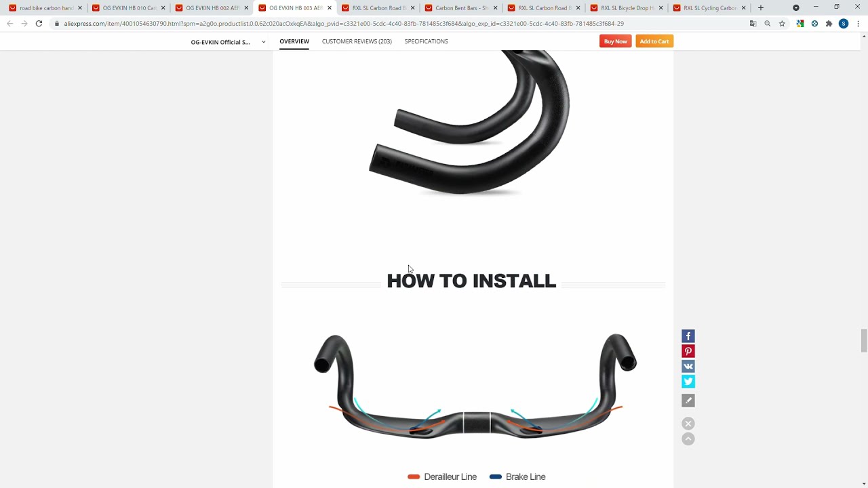The image size is (868, 488).
Task: Open the Chrome extensions puzzle icon
Action: point(829,24)
